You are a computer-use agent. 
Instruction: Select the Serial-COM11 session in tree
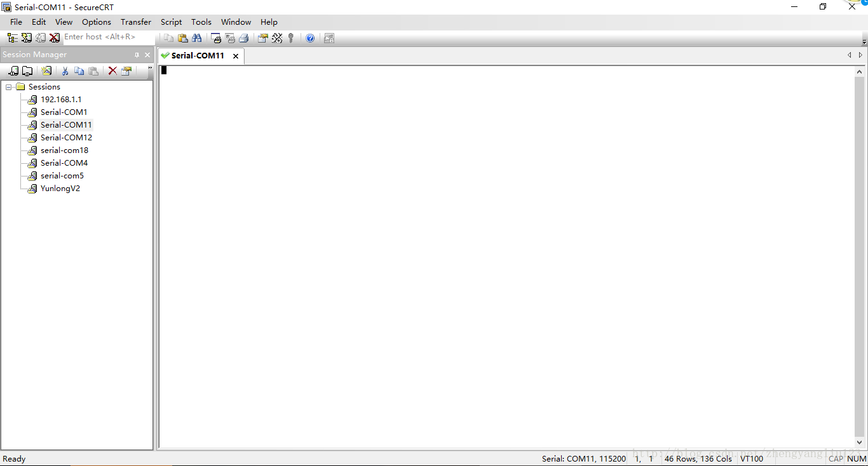point(66,125)
